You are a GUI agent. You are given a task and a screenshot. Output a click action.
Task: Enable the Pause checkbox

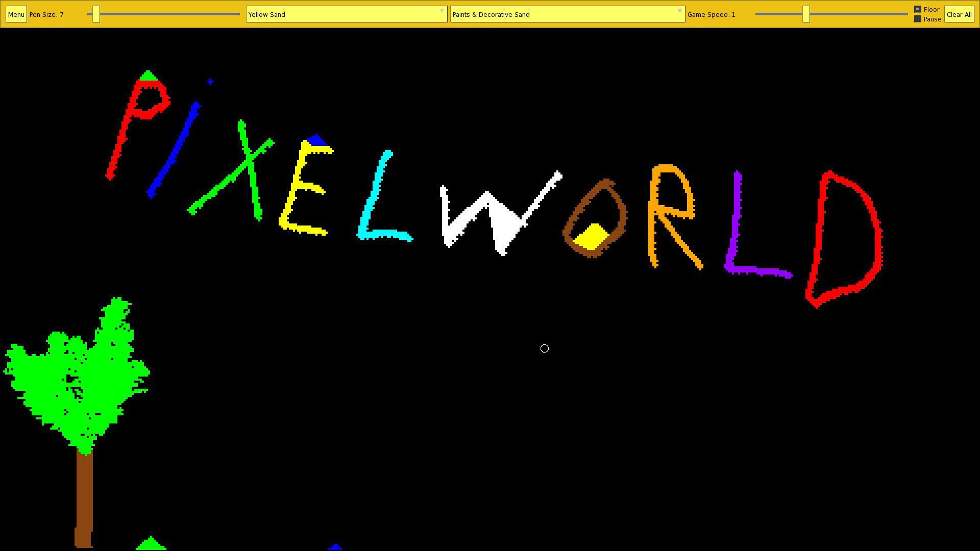[918, 19]
